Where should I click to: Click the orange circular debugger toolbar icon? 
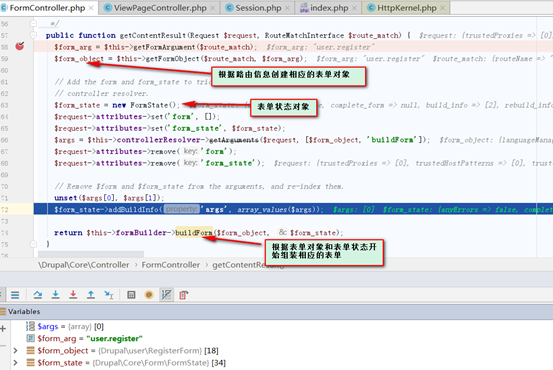[x=149, y=295]
